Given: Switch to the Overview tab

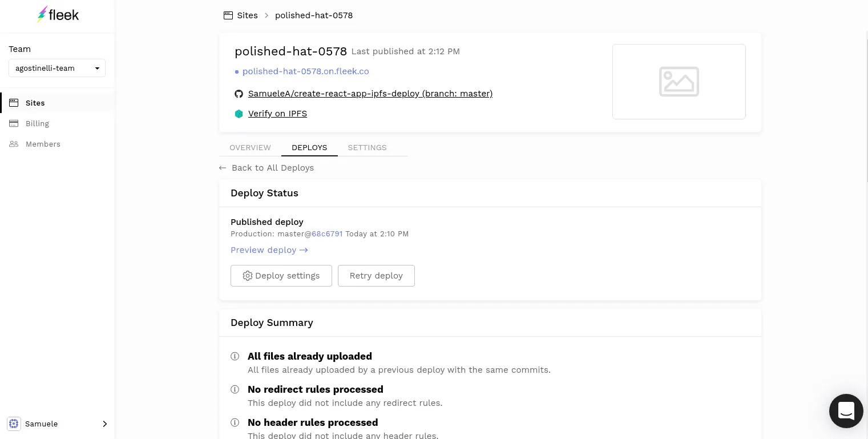Looking at the screenshot, I should click(250, 147).
